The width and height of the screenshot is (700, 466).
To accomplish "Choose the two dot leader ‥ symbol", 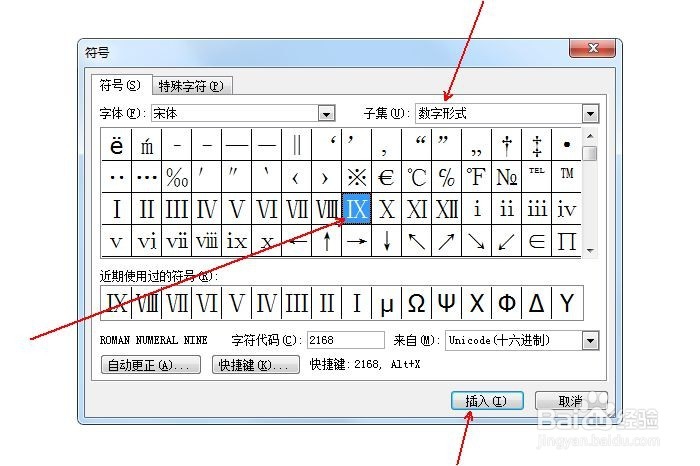I will pos(117,177).
